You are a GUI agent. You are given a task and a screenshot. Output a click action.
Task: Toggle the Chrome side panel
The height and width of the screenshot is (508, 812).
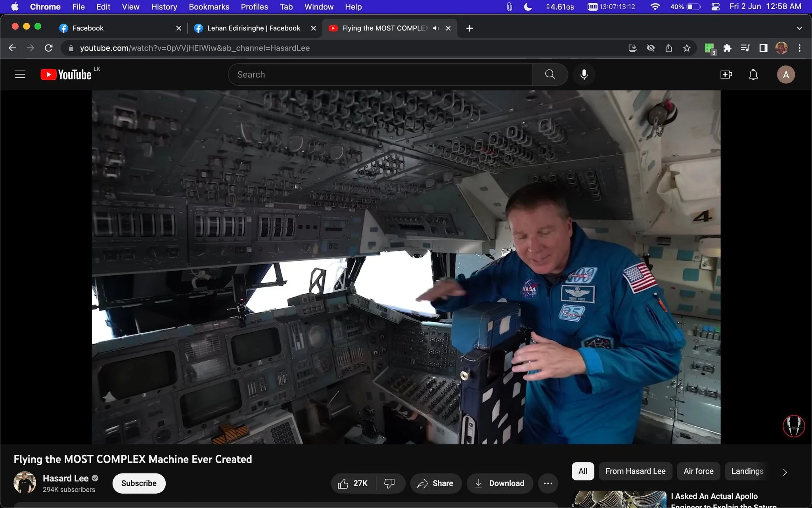click(x=763, y=48)
